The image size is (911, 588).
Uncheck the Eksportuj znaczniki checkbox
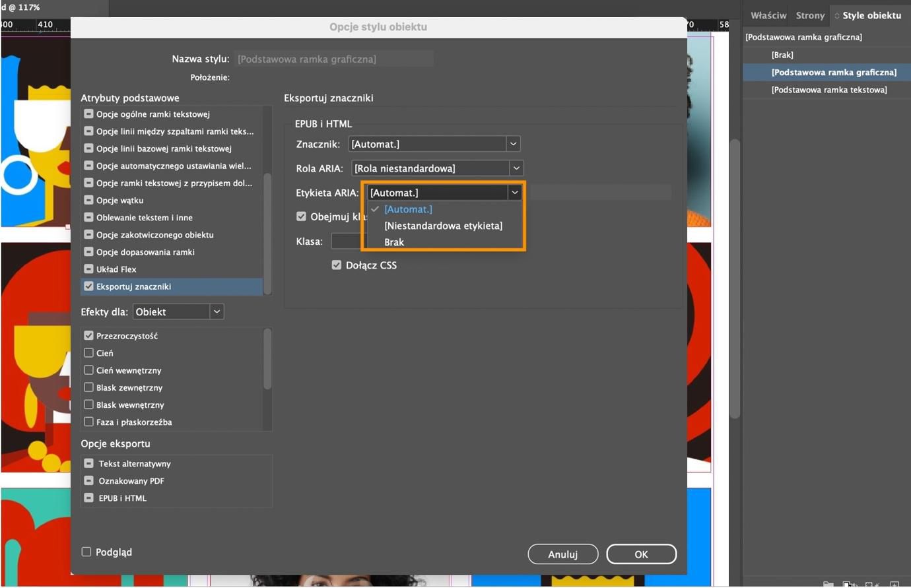click(x=88, y=286)
